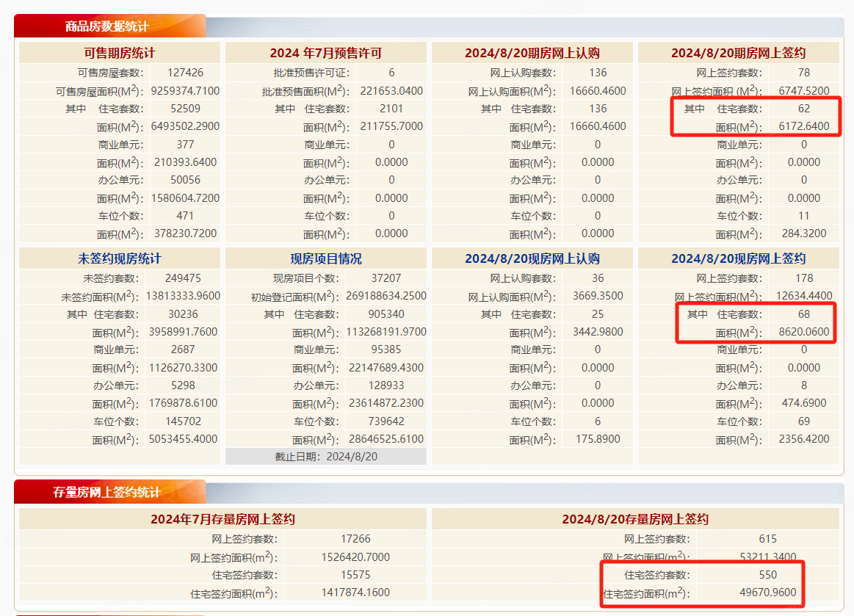
Task: Click the 2024年7月存量房网上签约 table header
Action: point(222,519)
